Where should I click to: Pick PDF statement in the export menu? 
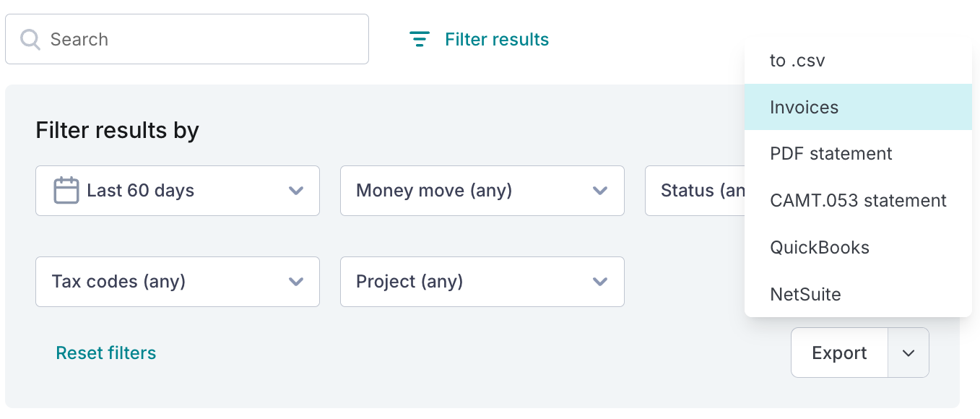coord(831,154)
